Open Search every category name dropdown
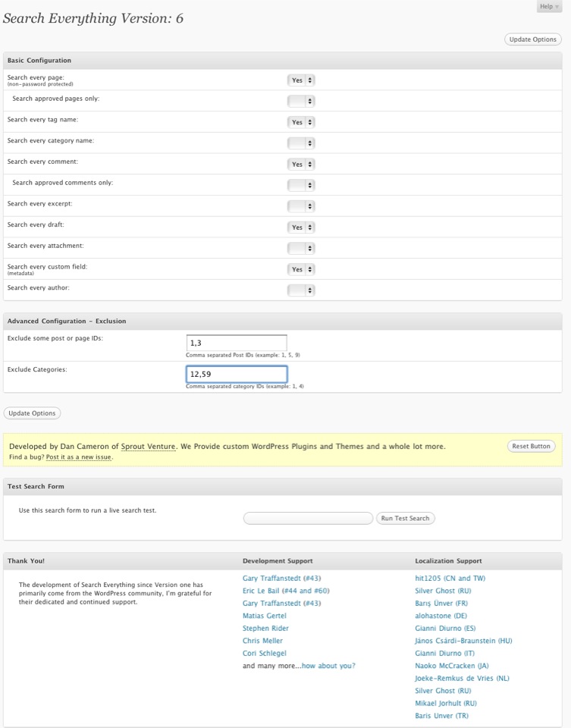Viewport: 571px width, 728px height. coord(301,143)
